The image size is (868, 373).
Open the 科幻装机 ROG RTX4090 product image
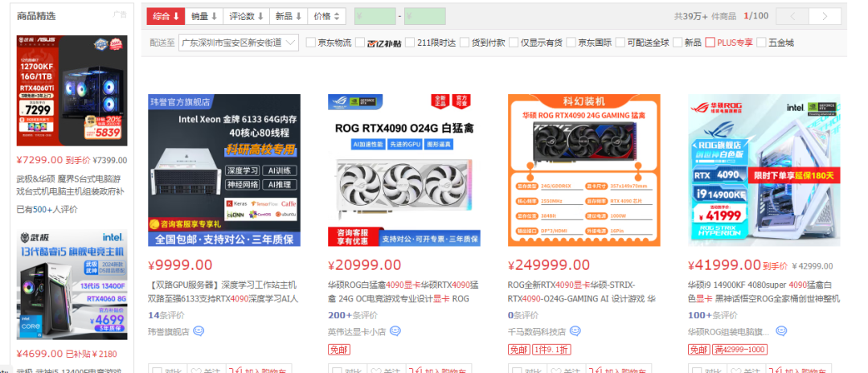click(x=584, y=170)
